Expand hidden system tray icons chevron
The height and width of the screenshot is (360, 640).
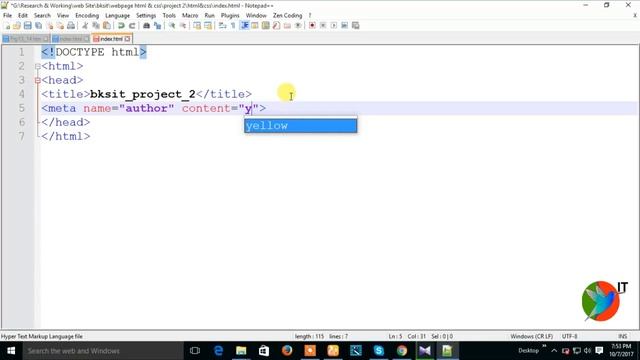[x=554, y=351]
